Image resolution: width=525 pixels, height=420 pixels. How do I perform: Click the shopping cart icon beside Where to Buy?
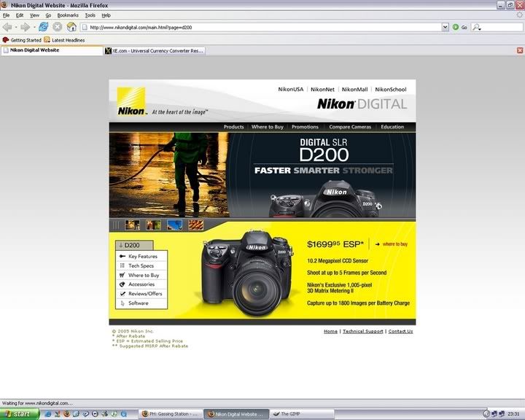[x=122, y=275]
